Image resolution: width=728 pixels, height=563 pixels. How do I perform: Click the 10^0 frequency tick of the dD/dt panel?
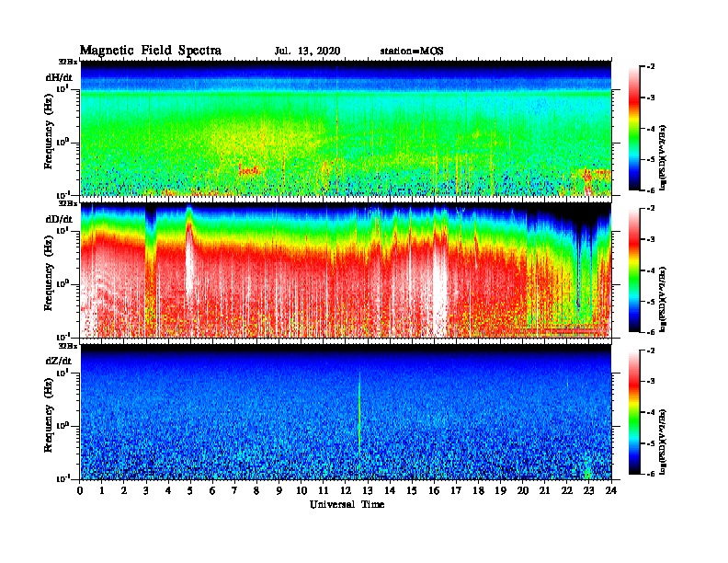coord(63,283)
